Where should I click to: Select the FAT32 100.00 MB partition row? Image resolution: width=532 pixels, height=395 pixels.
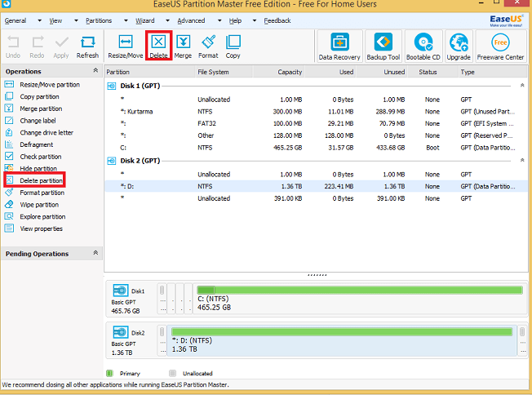[x=316, y=123]
